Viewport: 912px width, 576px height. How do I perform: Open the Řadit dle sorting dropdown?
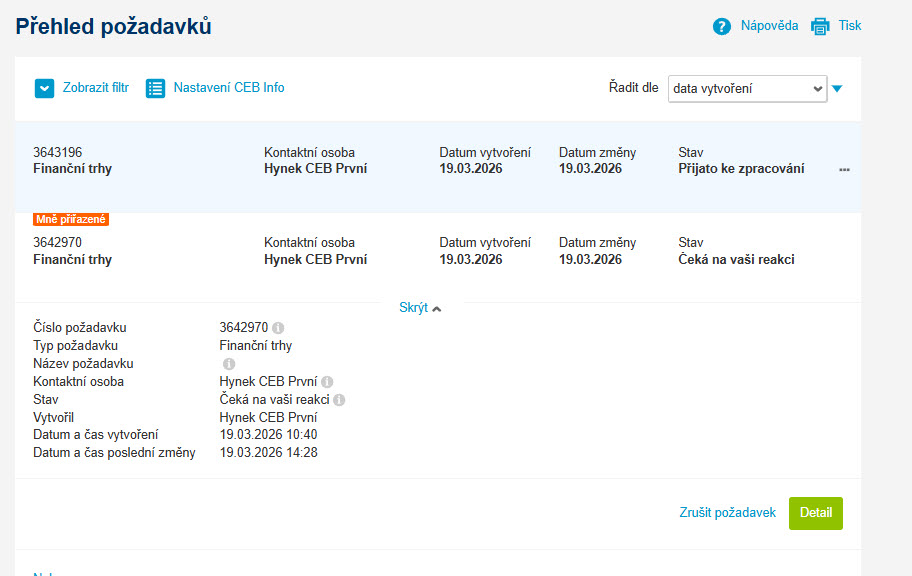[x=747, y=89]
